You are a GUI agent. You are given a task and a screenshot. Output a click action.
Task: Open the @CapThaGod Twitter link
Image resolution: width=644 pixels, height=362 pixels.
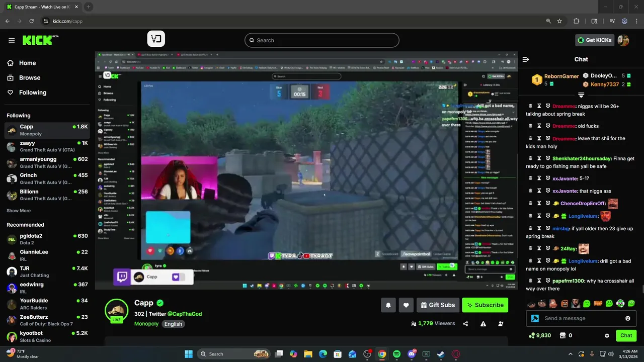pos(184,314)
